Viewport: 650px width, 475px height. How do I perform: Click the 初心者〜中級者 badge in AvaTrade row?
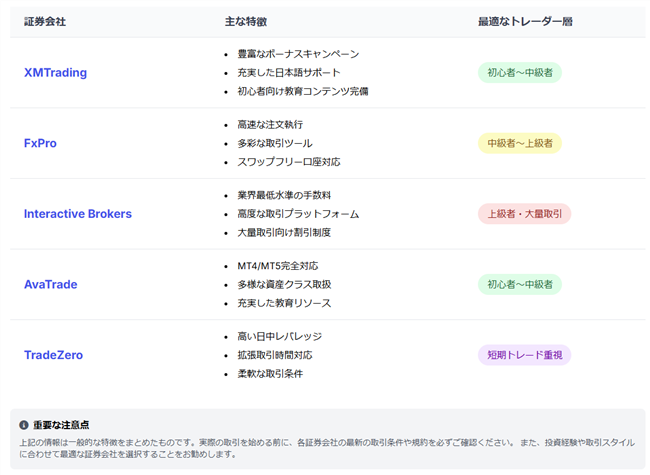tap(520, 284)
